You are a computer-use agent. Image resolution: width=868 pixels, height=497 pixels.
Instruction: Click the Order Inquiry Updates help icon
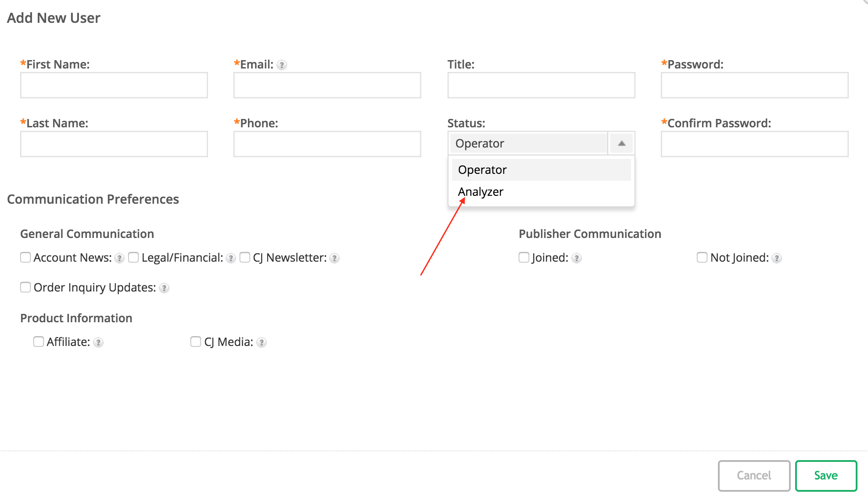click(164, 288)
